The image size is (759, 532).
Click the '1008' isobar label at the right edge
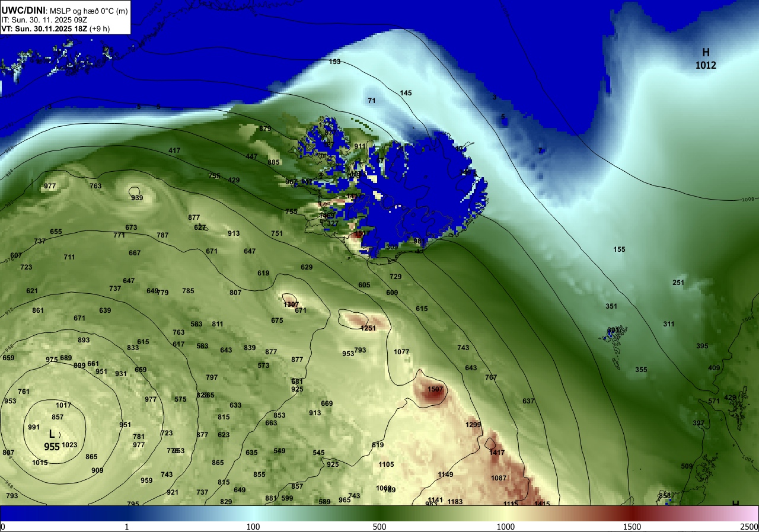[748, 200]
